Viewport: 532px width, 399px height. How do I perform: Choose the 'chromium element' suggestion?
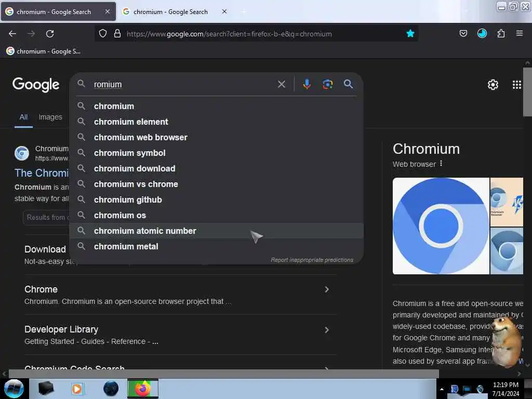(x=217, y=122)
